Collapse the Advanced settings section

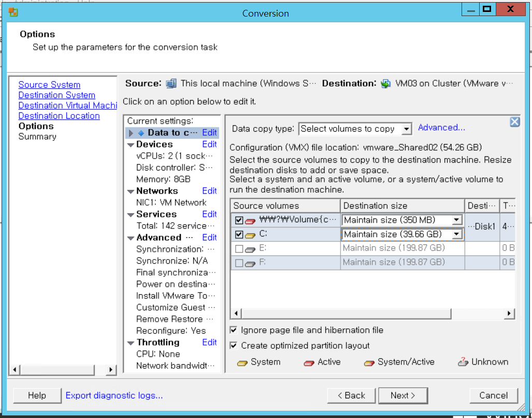click(x=131, y=238)
